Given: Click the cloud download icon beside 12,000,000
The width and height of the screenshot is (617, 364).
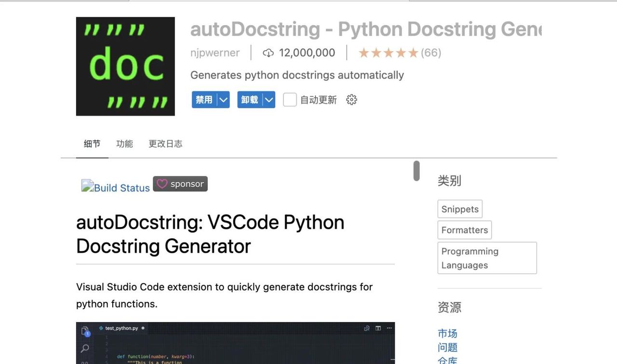Looking at the screenshot, I should click(x=268, y=53).
